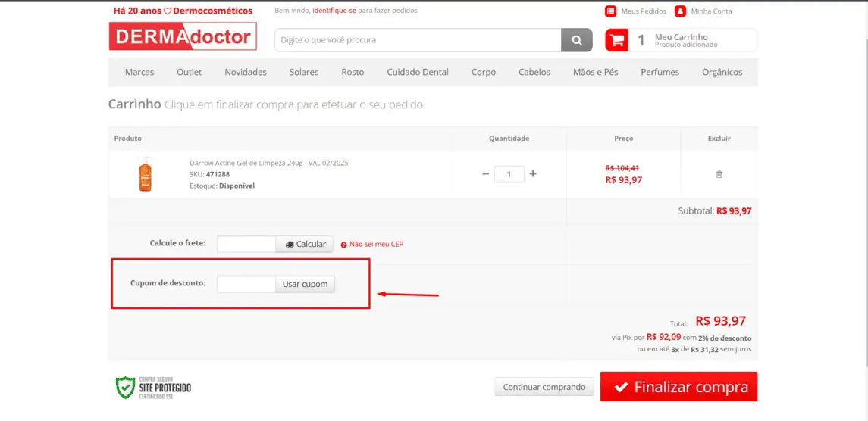Click the struck-through price R$ 104,41
Screen dimensions: 868x421
point(623,167)
